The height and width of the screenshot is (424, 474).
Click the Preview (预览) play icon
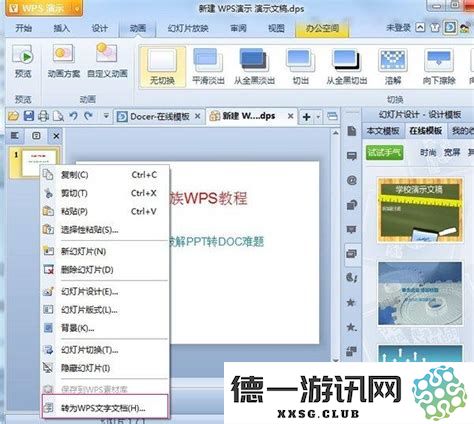click(x=23, y=55)
